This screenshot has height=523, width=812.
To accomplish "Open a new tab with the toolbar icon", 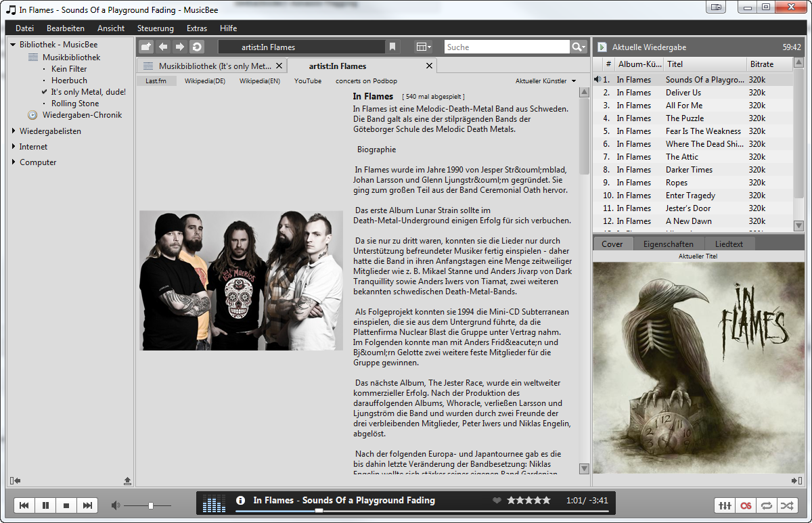I will coord(146,47).
